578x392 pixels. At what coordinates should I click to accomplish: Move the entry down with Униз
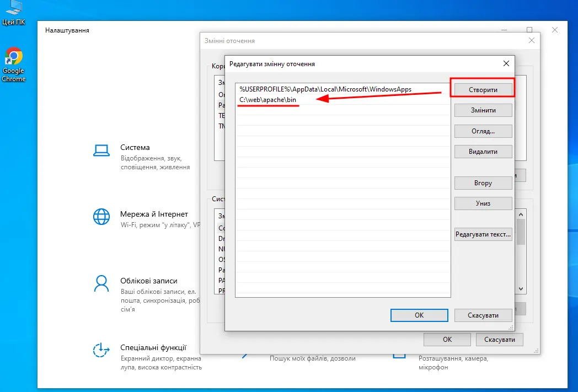pyautogui.click(x=483, y=203)
